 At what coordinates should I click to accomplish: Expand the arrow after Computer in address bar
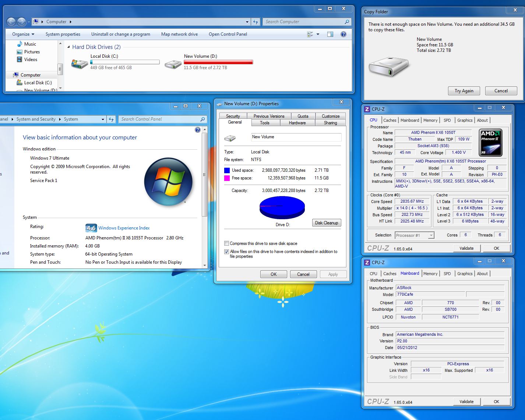(x=70, y=22)
